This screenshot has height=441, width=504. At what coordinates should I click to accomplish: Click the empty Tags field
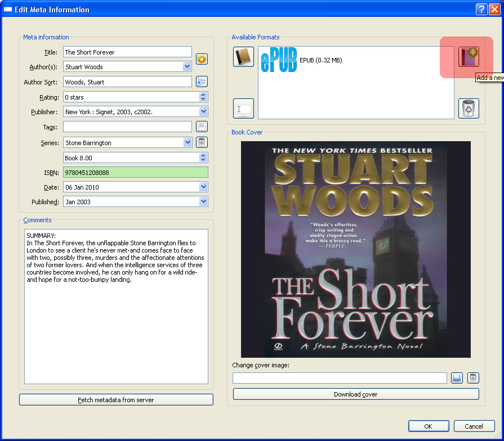[128, 127]
